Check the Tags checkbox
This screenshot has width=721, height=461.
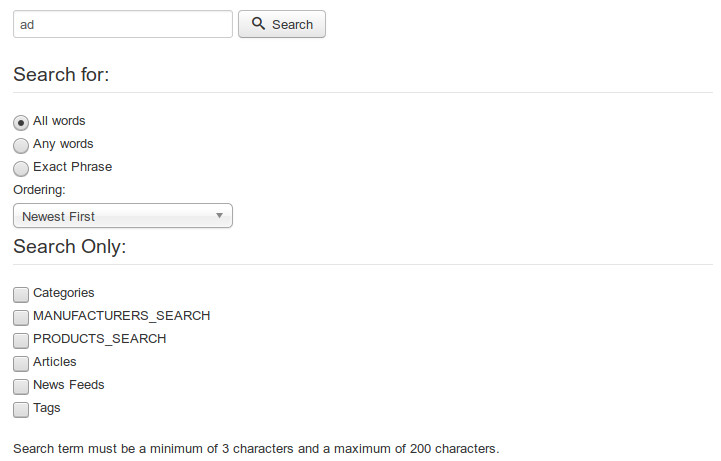[x=21, y=410]
